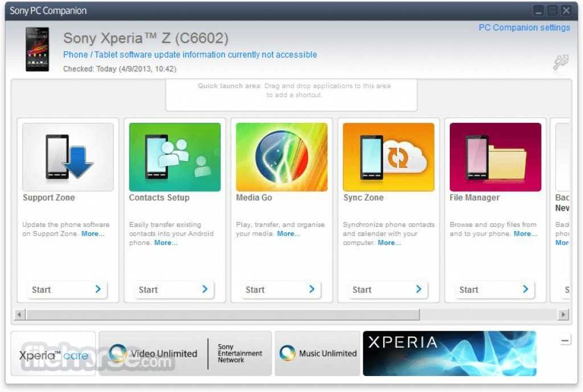This screenshot has height=392, width=583.
Task: Open PC Companion settings
Action: point(524,27)
